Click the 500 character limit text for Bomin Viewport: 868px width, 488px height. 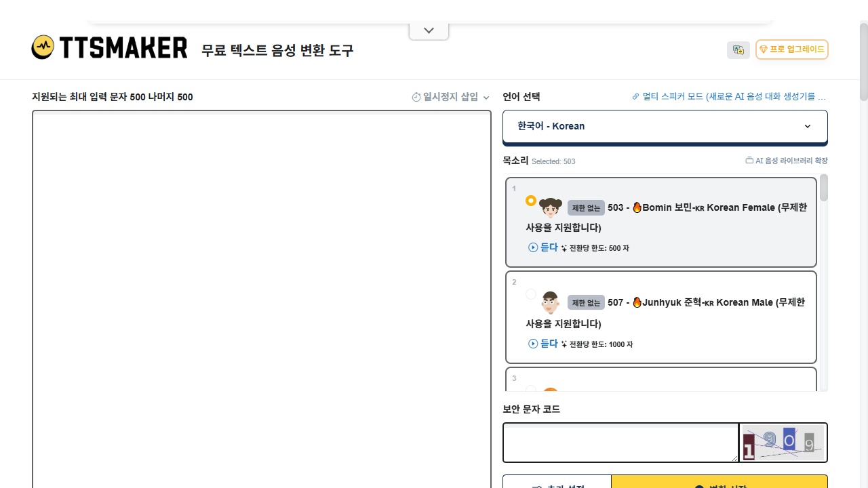click(x=599, y=248)
